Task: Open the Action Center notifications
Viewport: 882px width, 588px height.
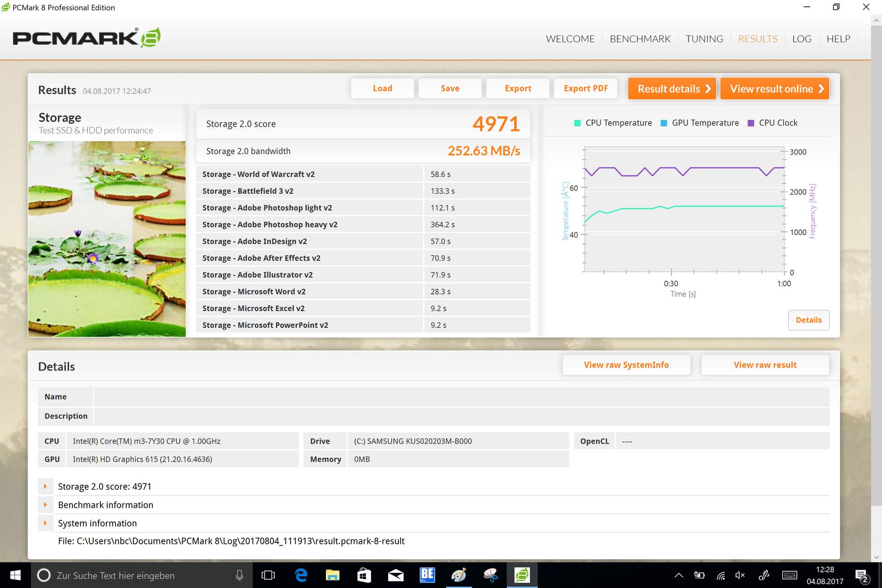Action: (x=862, y=576)
